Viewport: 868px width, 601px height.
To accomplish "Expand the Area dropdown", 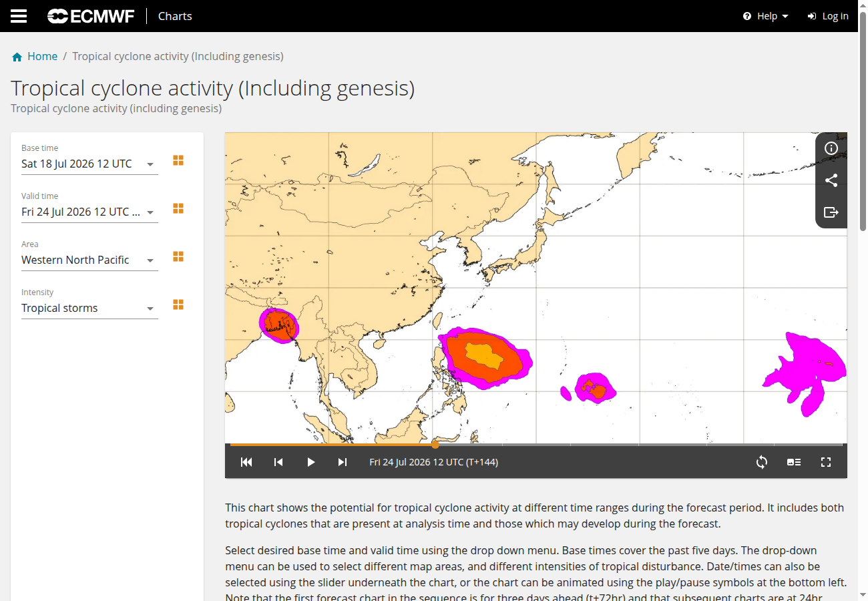I will [89, 260].
